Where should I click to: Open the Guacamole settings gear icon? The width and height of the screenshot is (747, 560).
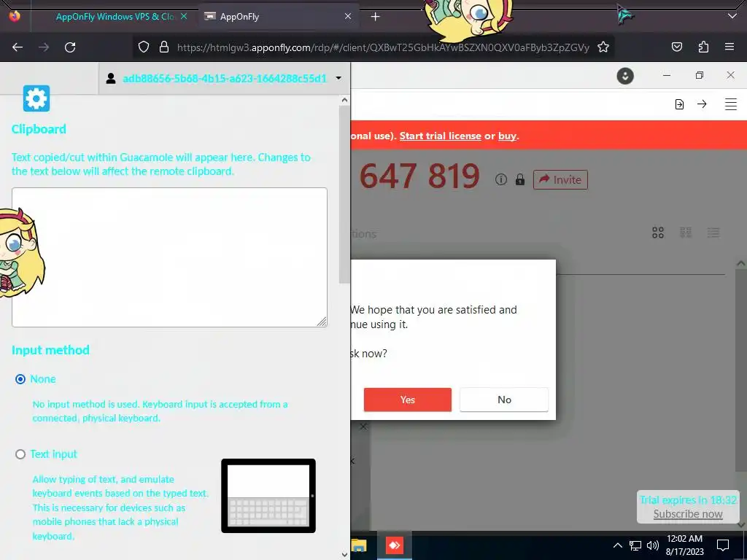pos(36,98)
